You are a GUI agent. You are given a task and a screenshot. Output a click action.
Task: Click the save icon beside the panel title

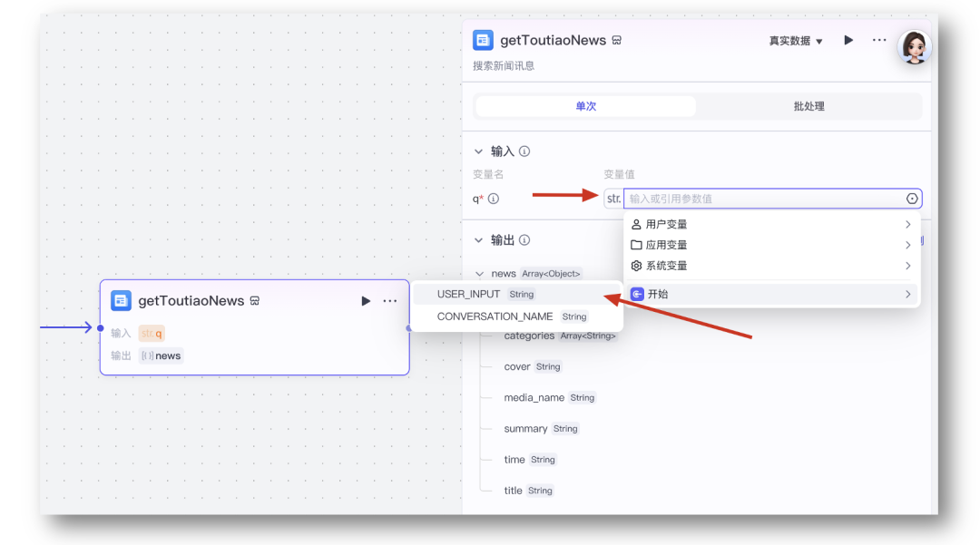coord(617,41)
